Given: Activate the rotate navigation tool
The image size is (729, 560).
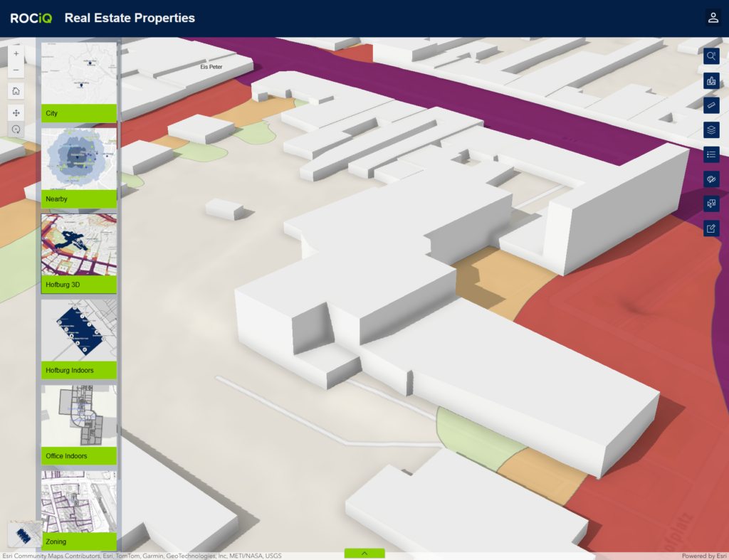Looking at the screenshot, I should [16, 130].
